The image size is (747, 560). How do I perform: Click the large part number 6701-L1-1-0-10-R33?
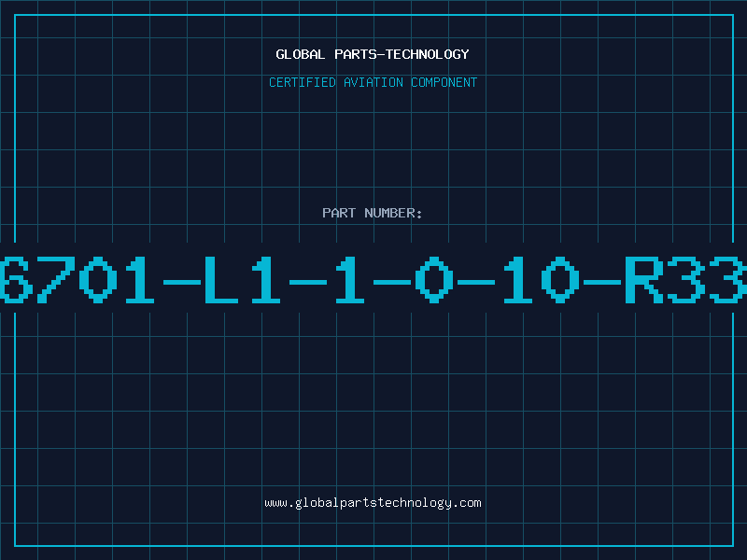pos(373,279)
